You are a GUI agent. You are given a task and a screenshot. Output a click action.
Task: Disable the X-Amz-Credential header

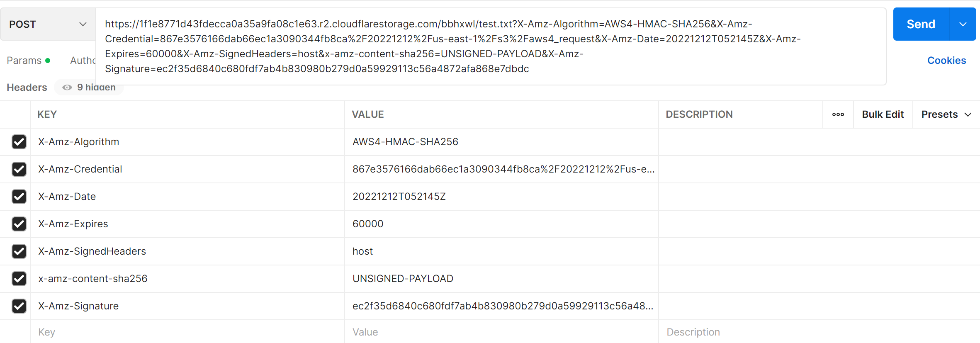[19, 169]
